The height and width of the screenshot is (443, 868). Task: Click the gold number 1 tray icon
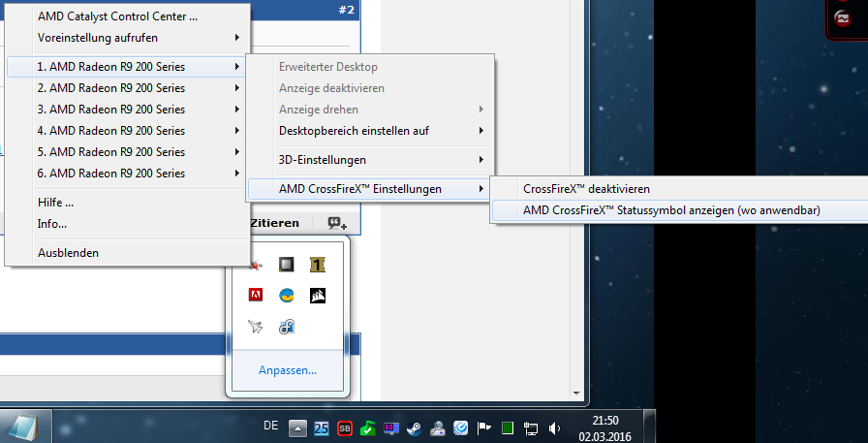click(x=317, y=265)
